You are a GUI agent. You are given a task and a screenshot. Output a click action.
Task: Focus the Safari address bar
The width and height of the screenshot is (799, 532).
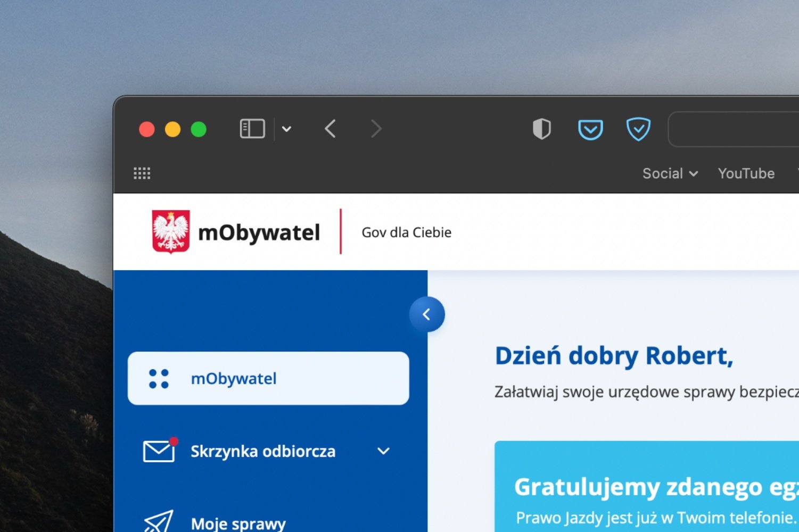coord(734,129)
